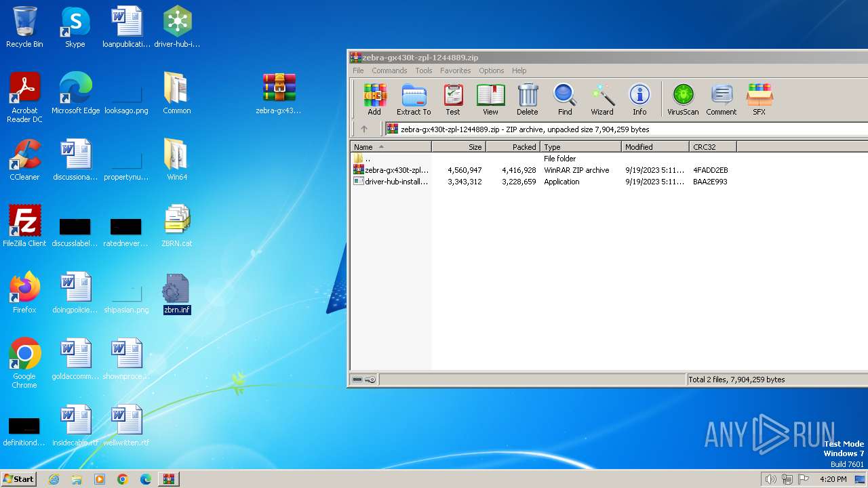Open the Commands menu
This screenshot has height=488, width=868.
pyautogui.click(x=389, y=70)
